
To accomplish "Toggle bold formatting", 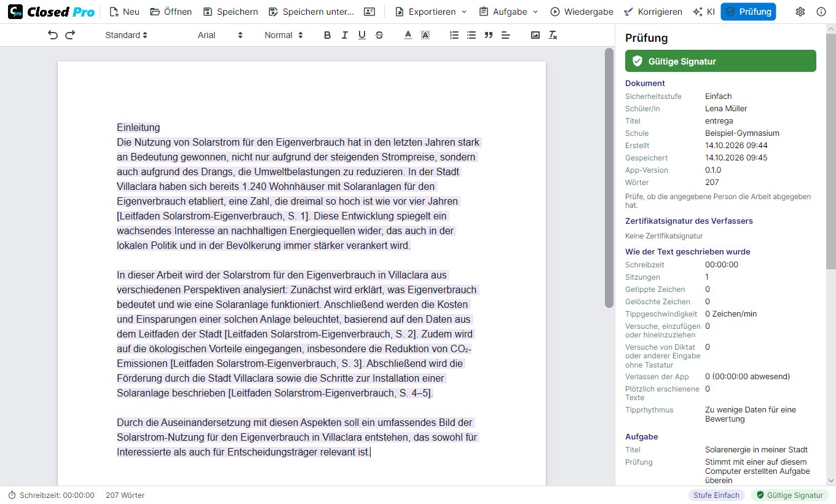I will point(327,35).
